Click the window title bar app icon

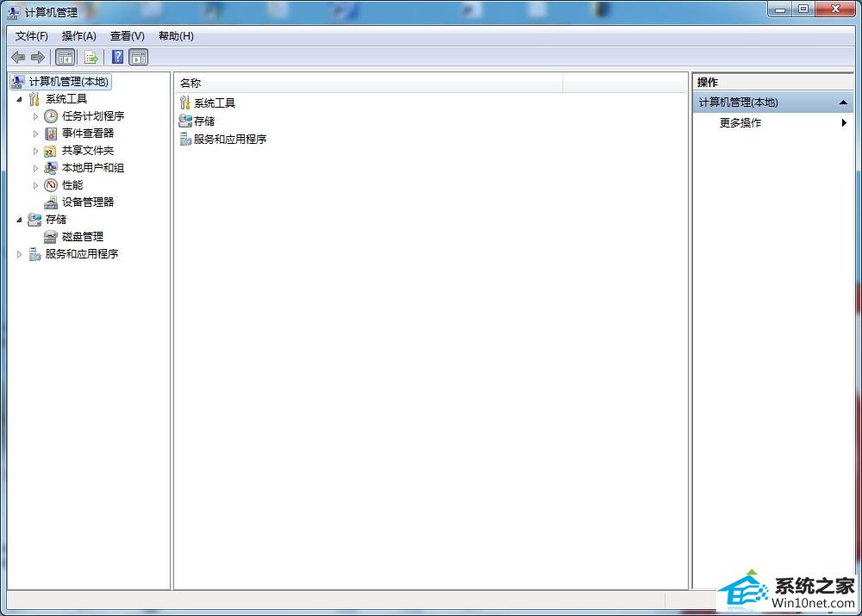click(14, 12)
